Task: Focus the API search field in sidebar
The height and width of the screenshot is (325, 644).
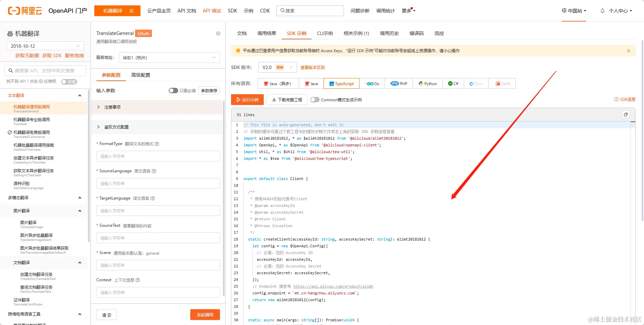Action: (x=45, y=71)
